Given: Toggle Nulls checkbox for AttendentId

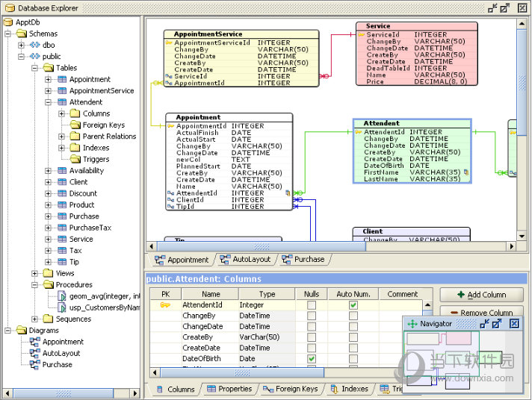Looking at the screenshot, I should point(312,305).
